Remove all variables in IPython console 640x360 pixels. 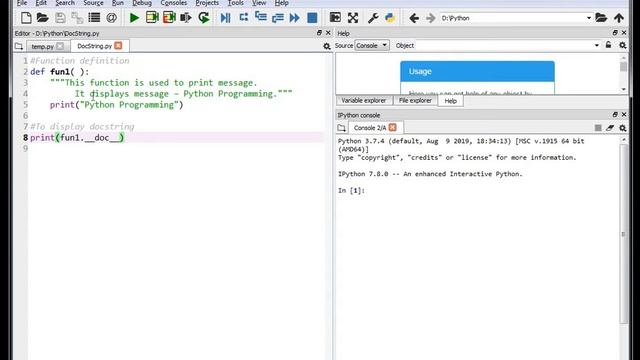[610, 128]
